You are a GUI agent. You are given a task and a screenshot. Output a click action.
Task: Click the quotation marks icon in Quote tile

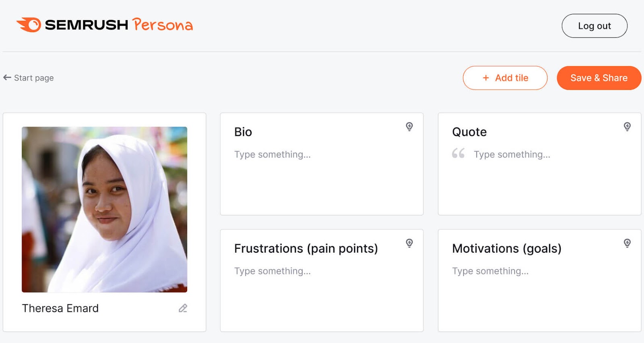click(458, 154)
